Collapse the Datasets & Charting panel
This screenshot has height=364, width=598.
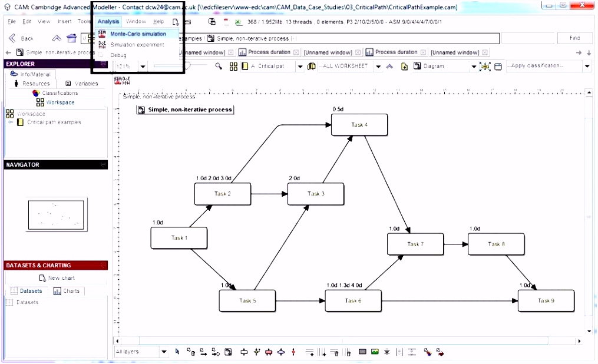pyautogui.click(x=103, y=265)
